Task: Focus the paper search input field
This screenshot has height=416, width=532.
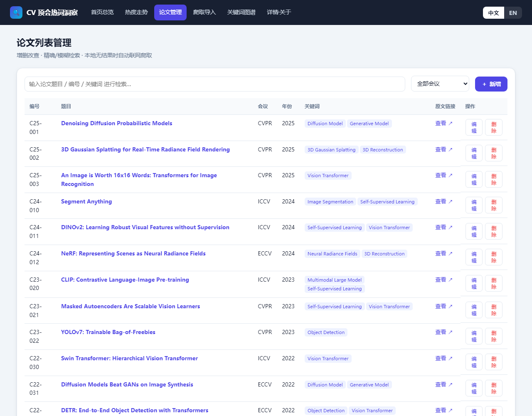Action: 215,84
